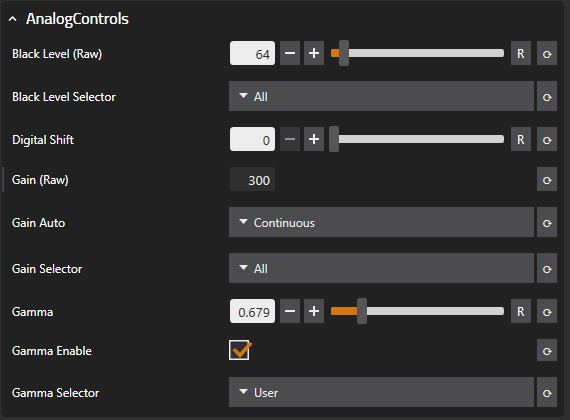Refresh the Gamma Enable setting
The height and width of the screenshot is (420, 570).
547,351
